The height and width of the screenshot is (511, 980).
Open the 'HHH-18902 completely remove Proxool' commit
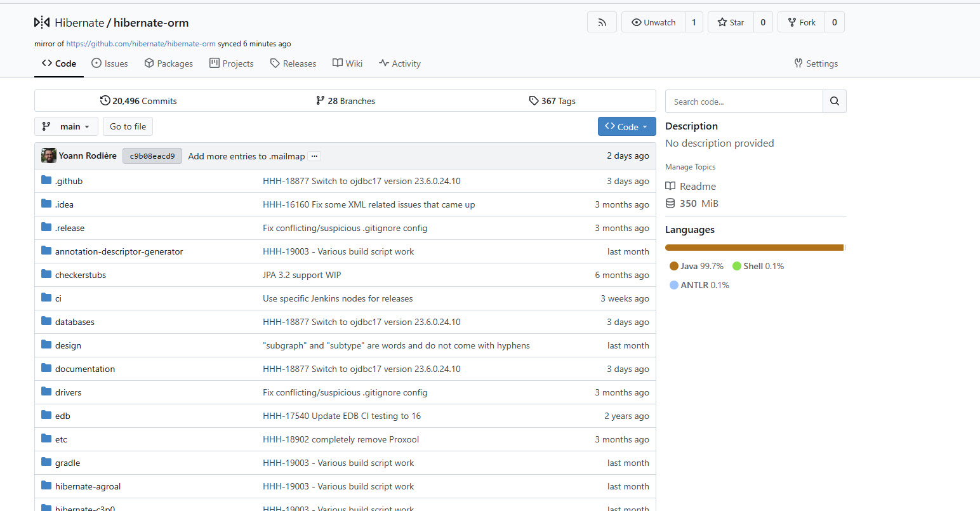tap(341, 439)
